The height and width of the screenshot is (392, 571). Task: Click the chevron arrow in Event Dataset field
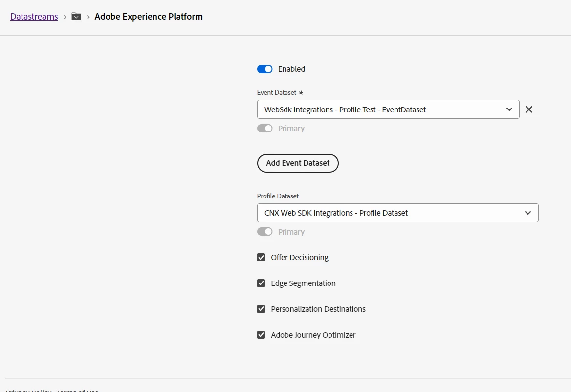[509, 109]
